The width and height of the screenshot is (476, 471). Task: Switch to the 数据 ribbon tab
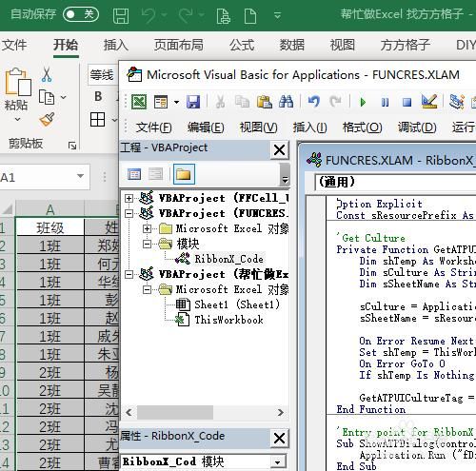click(x=292, y=45)
